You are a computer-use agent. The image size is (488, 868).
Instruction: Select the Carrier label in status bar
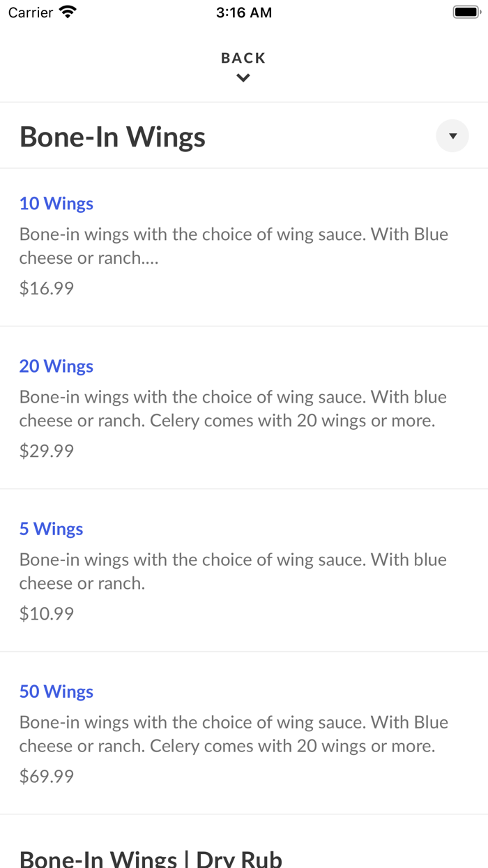point(29,12)
